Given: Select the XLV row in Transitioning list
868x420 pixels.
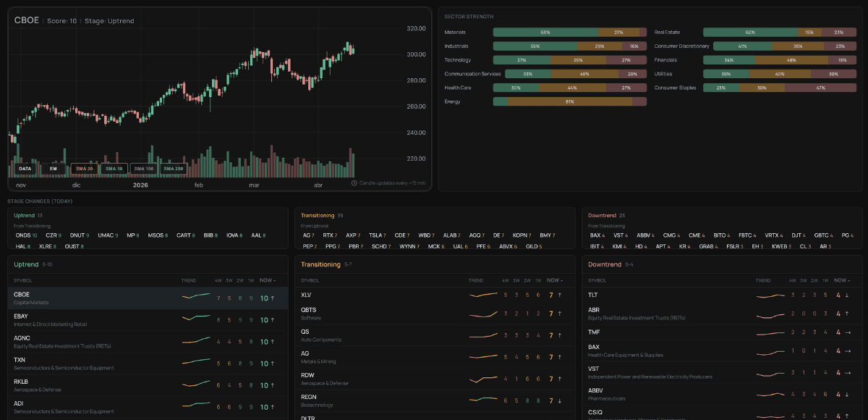Looking at the screenshot, I should pyautogui.click(x=435, y=295).
